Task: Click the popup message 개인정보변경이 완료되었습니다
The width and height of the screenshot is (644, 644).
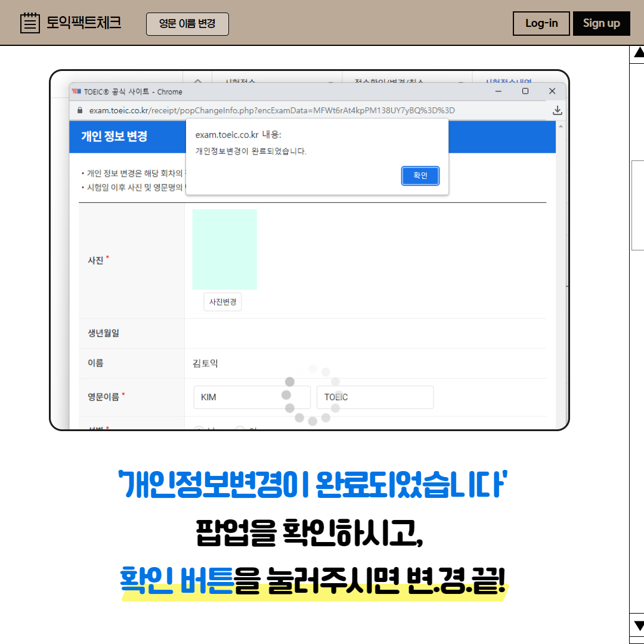Action: pos(250,151)
